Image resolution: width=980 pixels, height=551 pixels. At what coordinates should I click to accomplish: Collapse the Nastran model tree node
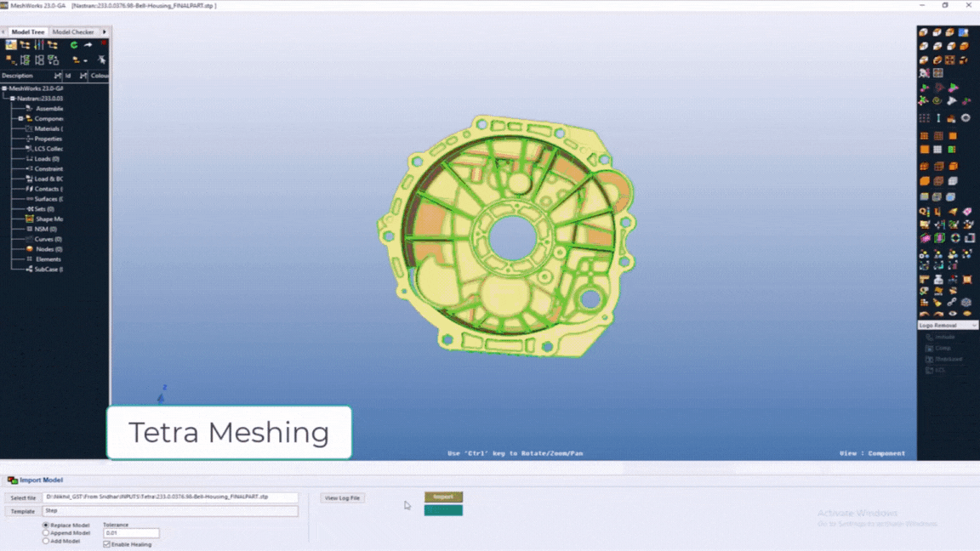(12, 99)
